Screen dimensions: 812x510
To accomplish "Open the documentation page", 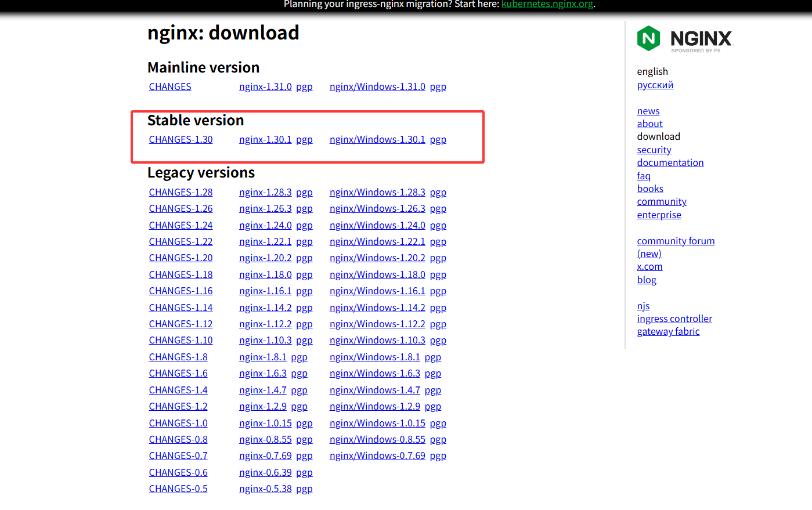I will 670,162.
